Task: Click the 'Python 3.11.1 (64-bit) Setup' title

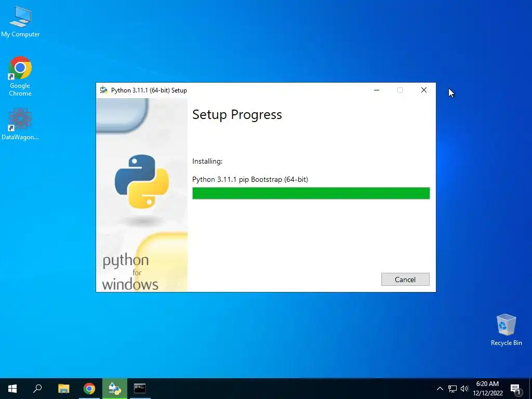Action: click(149, 90)
